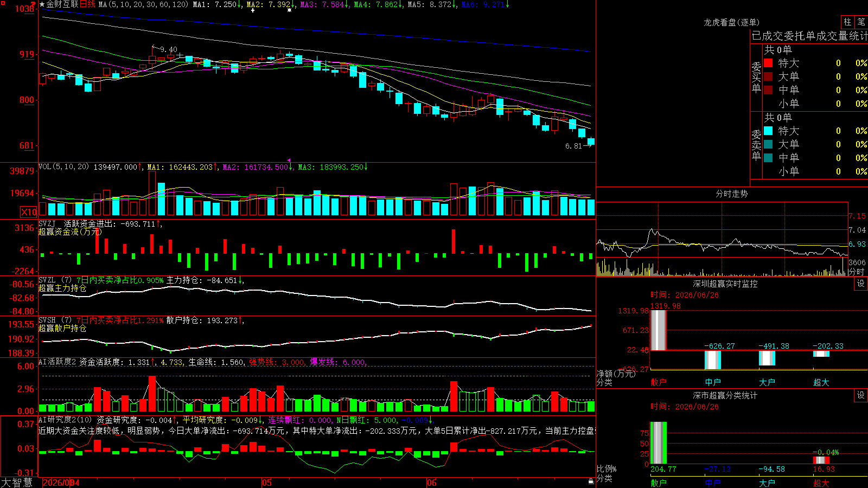Click the star icon beside 金财互联
The height and width of the screenshot is (488, 868).
[42, 4]
